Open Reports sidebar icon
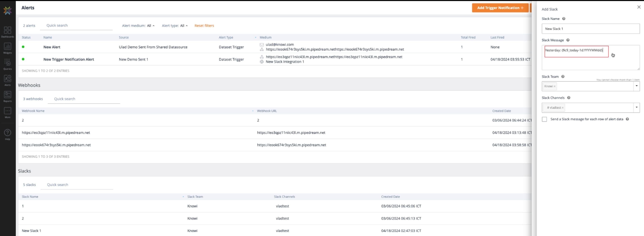 pyautogui.click(x=8, y=96)
